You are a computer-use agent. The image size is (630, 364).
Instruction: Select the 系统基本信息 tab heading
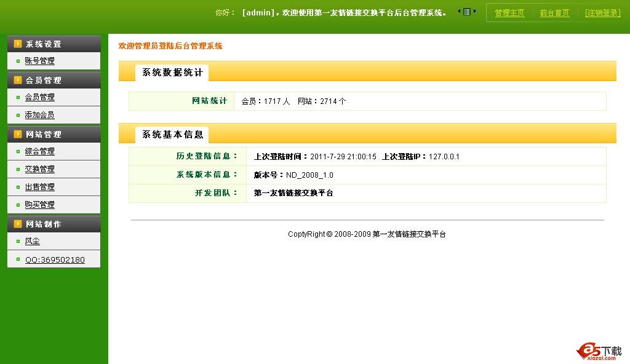click(172, 135)
